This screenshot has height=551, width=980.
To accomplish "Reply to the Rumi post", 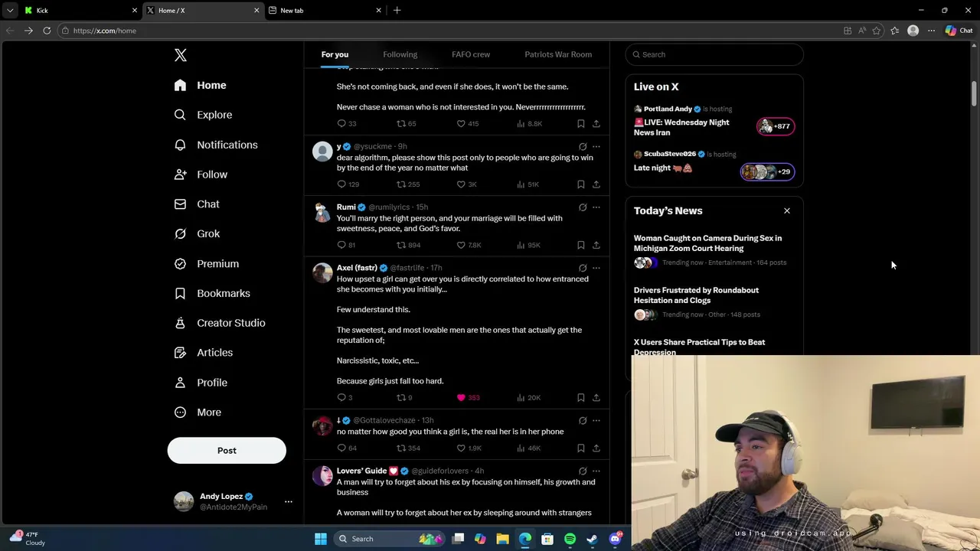I will (341, 245).
